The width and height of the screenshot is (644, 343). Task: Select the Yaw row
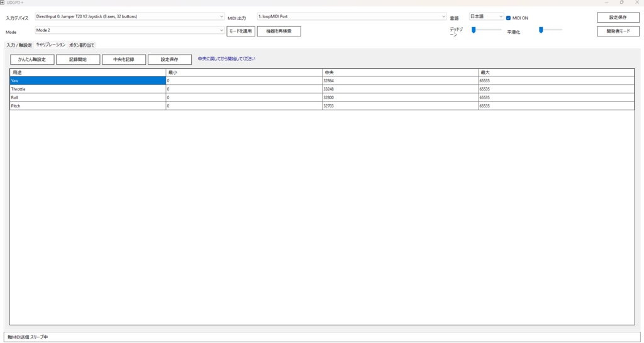322,81
